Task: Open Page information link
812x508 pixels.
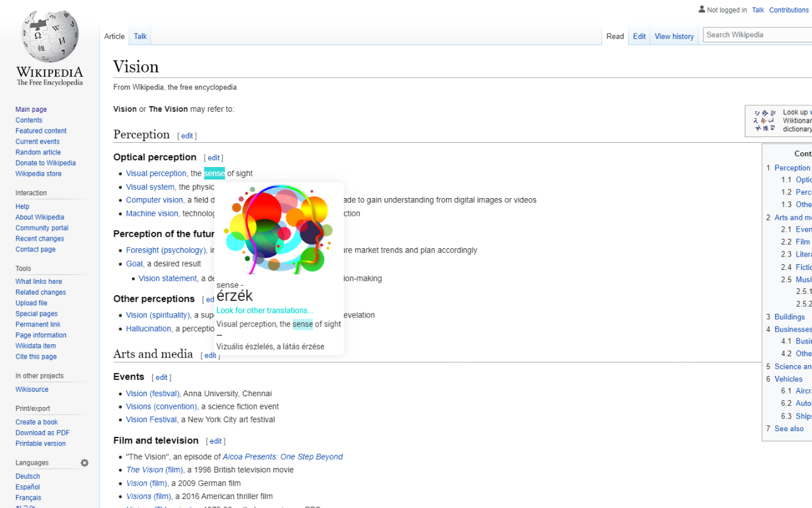Action: [41, 335]
